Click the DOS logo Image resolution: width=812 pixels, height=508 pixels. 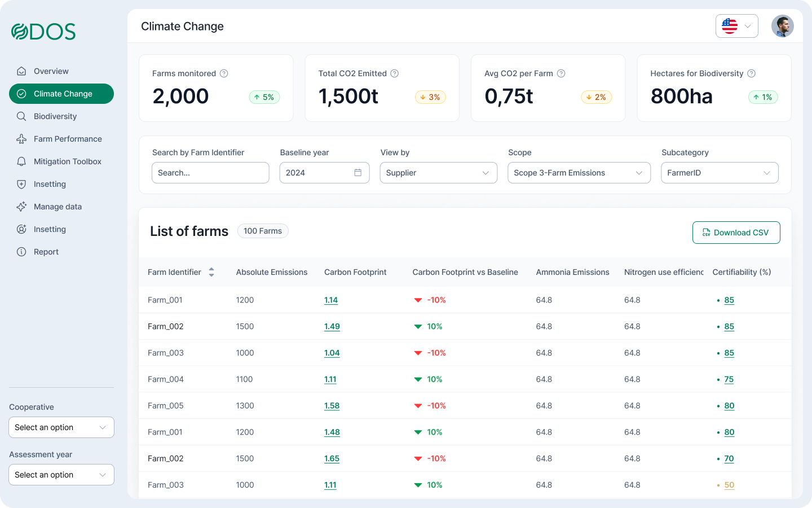tap(43, 32)
